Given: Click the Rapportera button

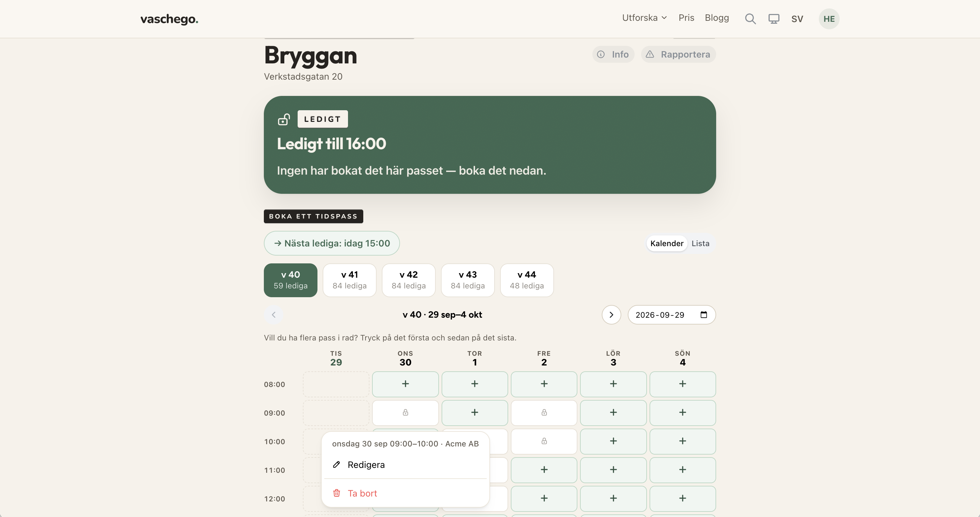Looking at the screenshot, I should point(678,54).
